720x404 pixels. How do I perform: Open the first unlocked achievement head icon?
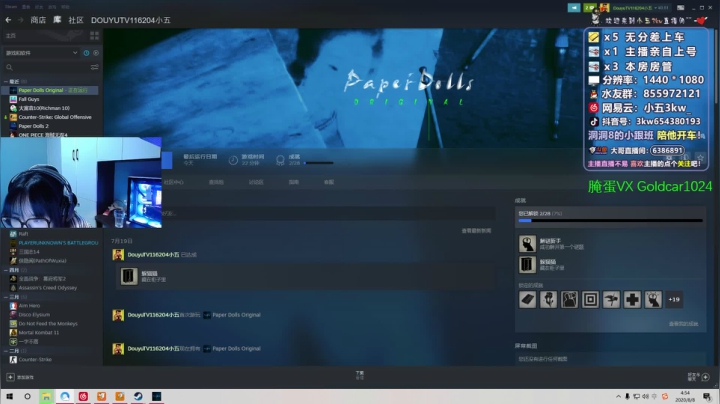527,244
